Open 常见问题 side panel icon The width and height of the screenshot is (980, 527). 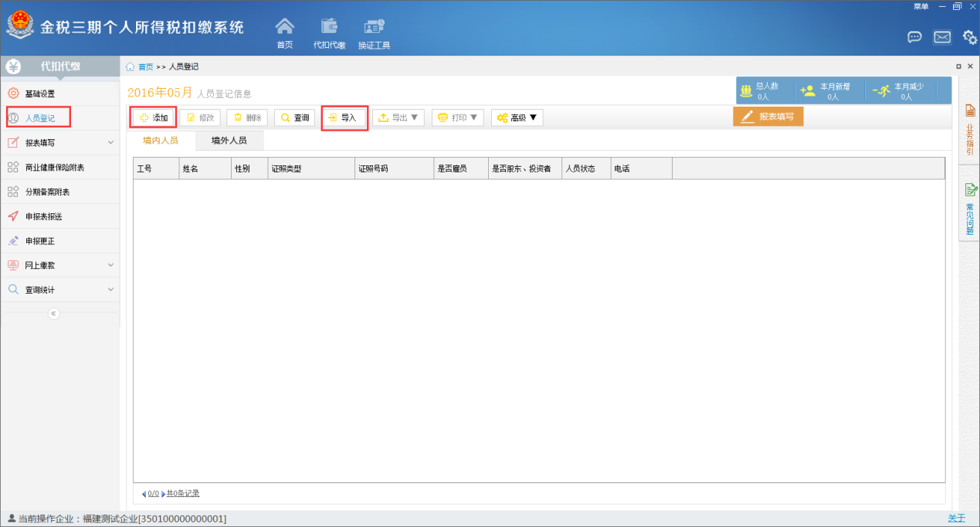point(970,208)
